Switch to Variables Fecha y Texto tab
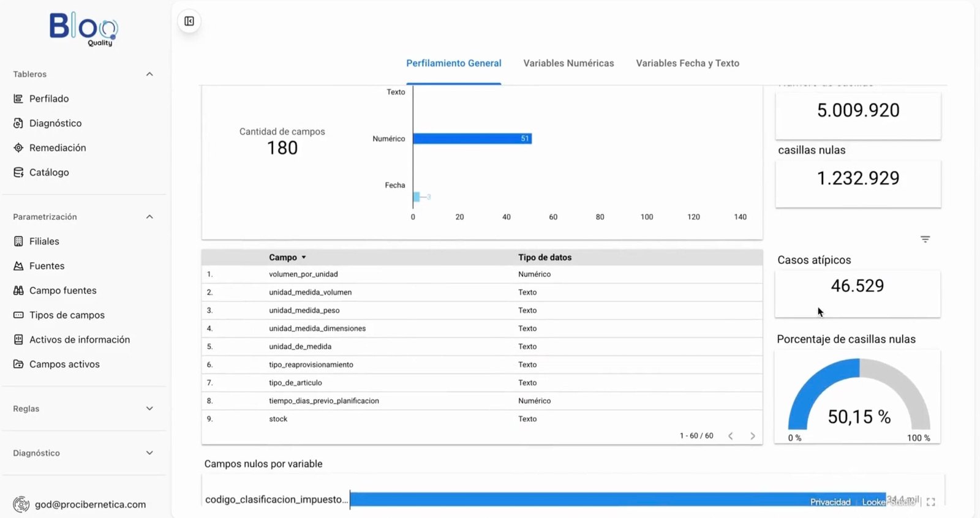The image size is (980, 518). click(x=687, y=63)
